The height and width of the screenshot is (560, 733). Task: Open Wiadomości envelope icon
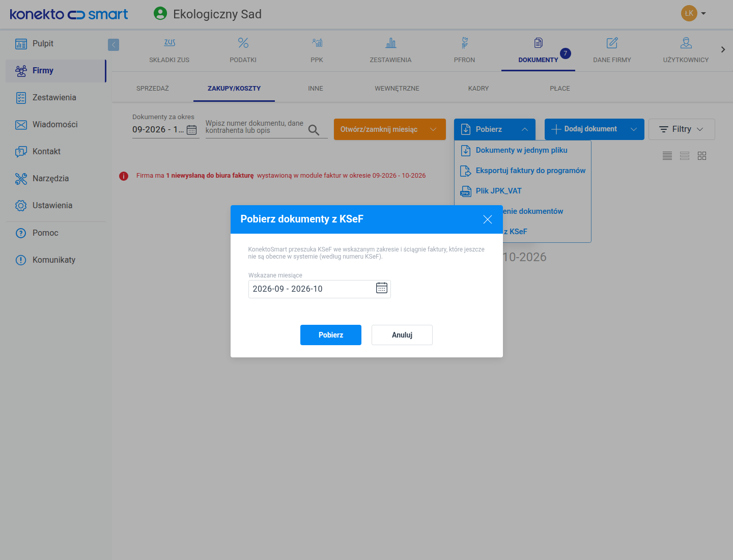pos(21,125)
